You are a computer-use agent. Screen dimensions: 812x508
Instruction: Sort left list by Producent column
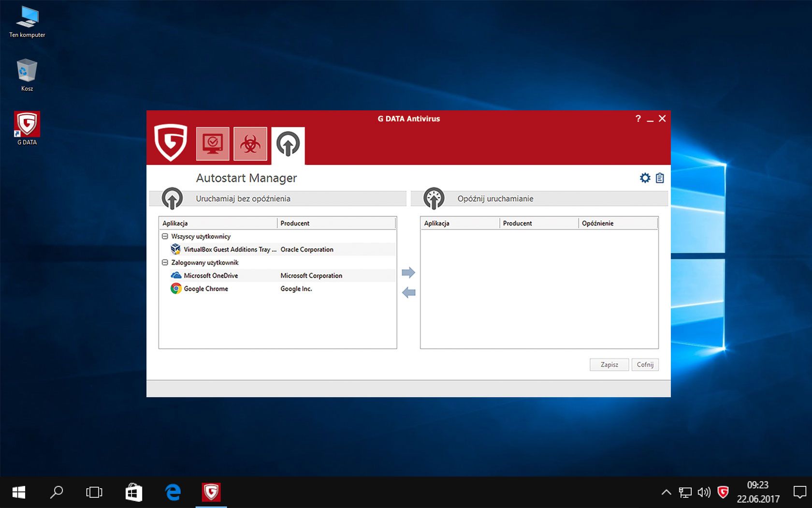pyautogui.click(x=336, y=223)
